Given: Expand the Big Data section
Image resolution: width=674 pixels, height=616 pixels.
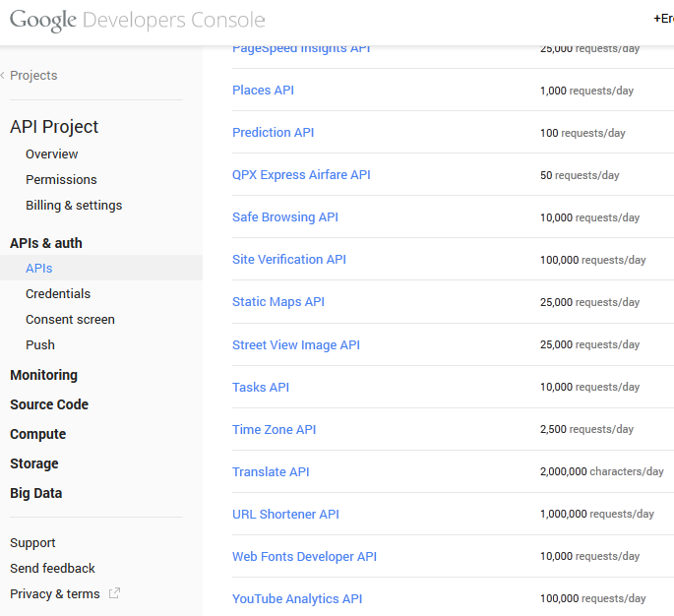Looking at the screenshot, I should pos(35,493).
